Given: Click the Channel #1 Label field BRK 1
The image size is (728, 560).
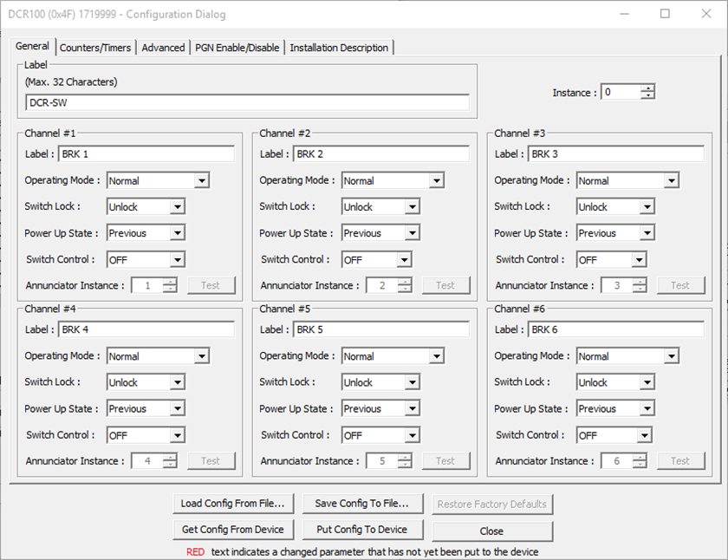Looking at the screenshot, I should pyautogui.click(x=146, y=154).
